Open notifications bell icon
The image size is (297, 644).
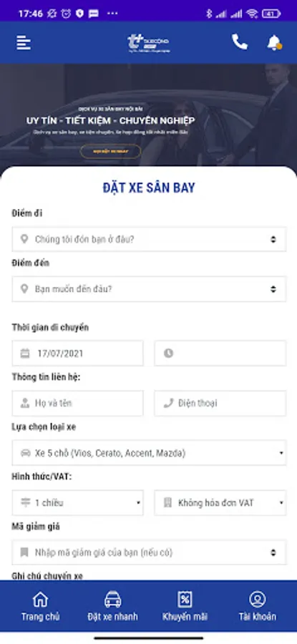click(x=274, y=42)
